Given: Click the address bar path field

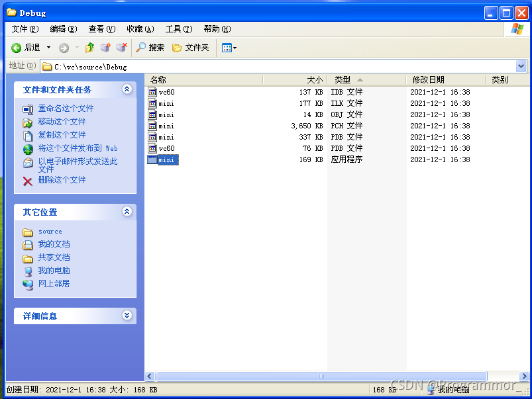Looking at the screenshot, I should pyautogui.click(x=278, y=66).
